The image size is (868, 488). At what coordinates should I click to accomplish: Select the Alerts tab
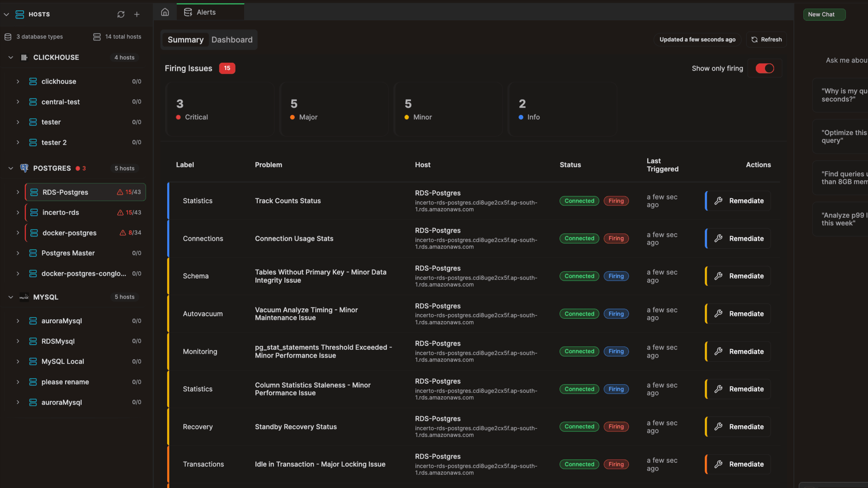click(210, 12)
